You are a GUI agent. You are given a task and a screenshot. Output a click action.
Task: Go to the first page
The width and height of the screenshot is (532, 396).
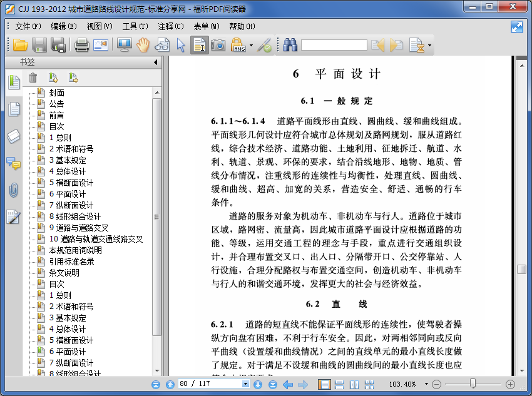tap(156, 384)
